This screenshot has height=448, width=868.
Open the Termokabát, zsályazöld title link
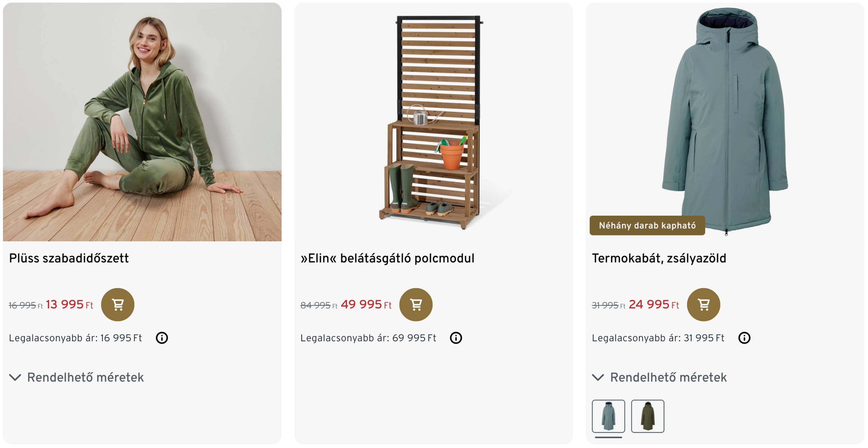(659, 258)
